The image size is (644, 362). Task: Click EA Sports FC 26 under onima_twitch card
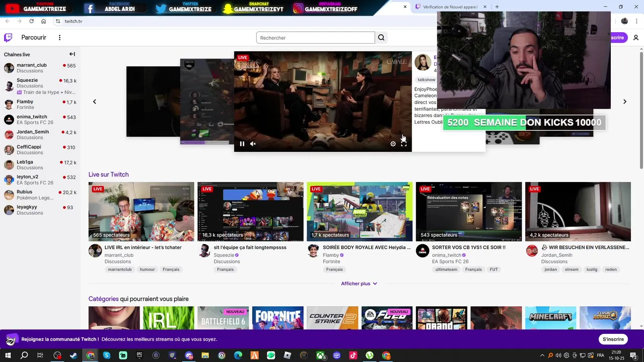coord(450,261)
